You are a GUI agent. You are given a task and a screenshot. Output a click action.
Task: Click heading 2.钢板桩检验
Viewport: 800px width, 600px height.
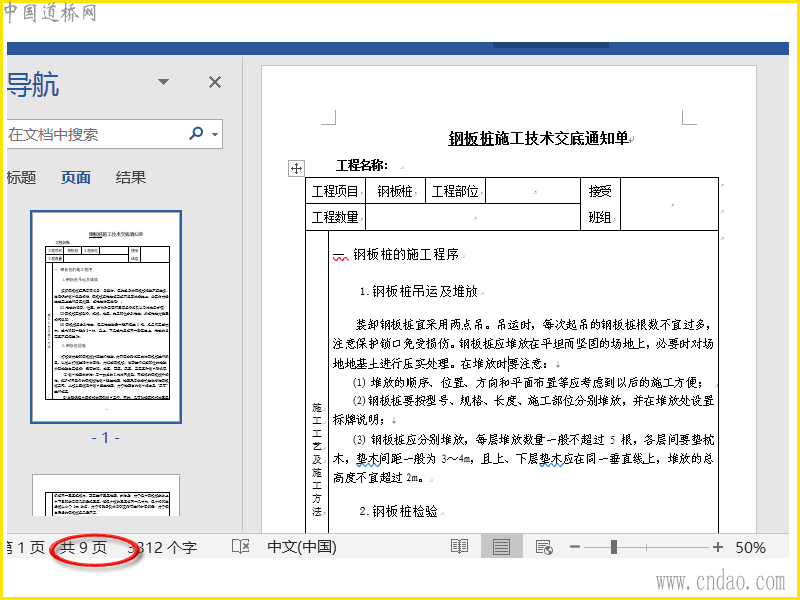pos(398,511)
